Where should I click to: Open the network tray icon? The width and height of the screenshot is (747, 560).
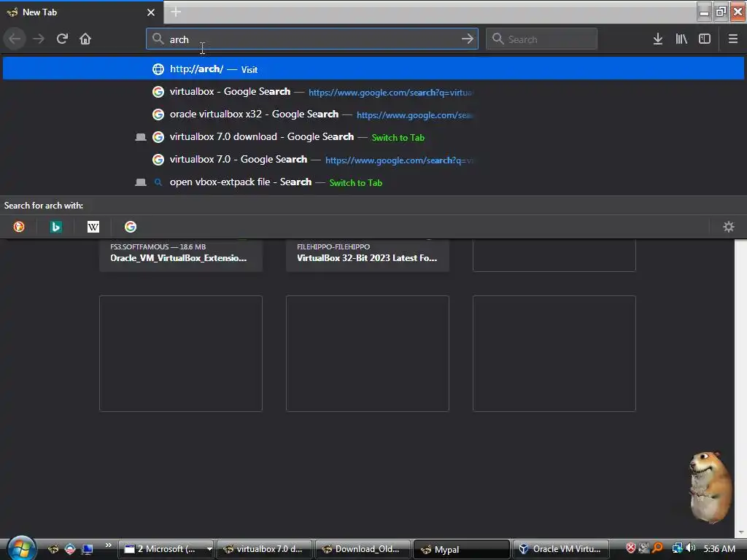[677, 548]
